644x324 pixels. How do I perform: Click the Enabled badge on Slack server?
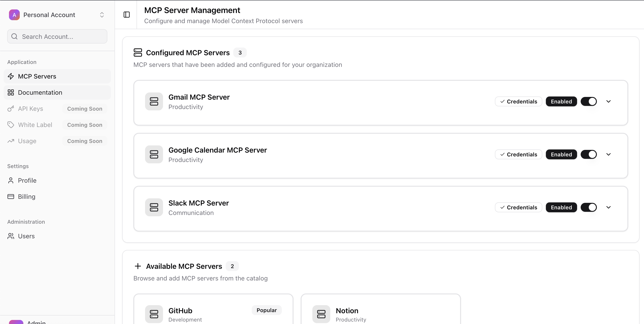click(561, 207)
